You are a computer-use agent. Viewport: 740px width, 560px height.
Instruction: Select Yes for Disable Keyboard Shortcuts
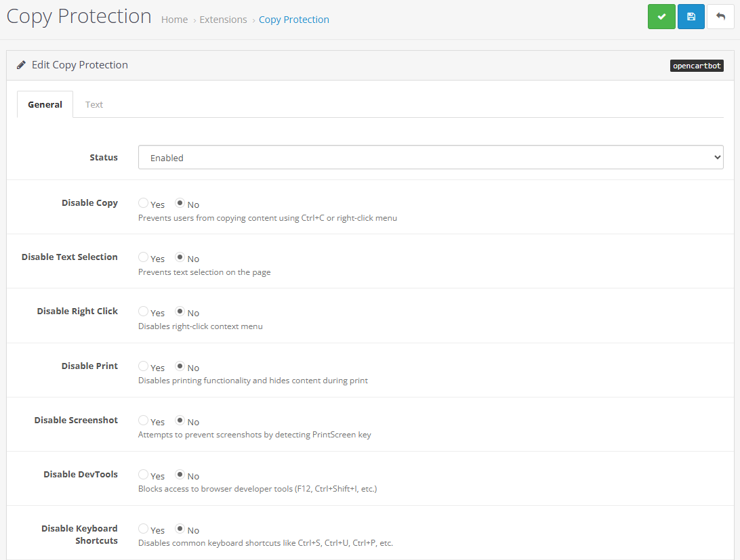click(x=144, y=529)
